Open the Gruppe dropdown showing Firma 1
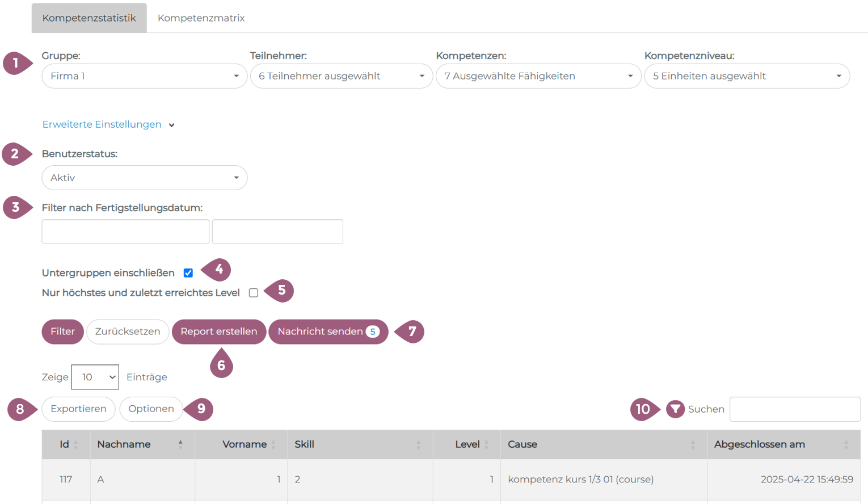 click(144, 76)
